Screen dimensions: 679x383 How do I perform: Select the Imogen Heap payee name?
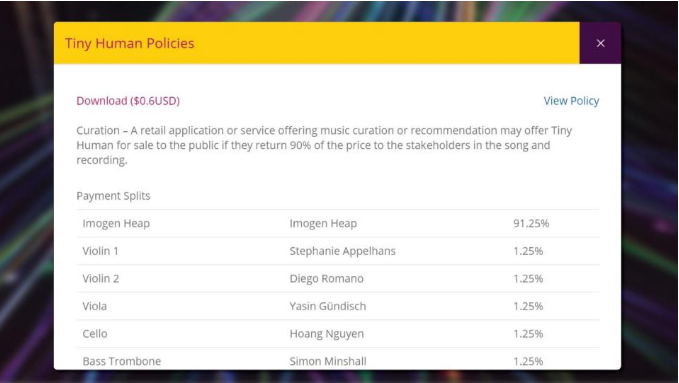point(323,224)
